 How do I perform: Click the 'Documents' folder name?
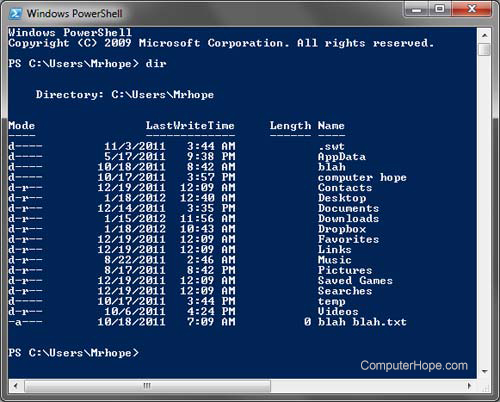(x=348, y=208)
